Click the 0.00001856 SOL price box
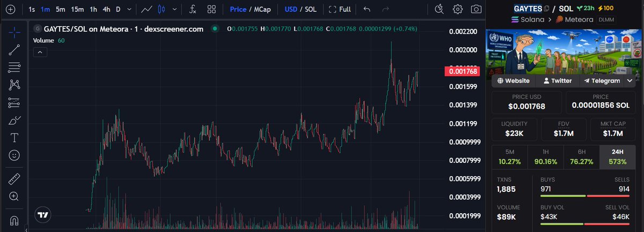Image resolution: width=644 pixels, height=232 pixels. click(601, 102)
